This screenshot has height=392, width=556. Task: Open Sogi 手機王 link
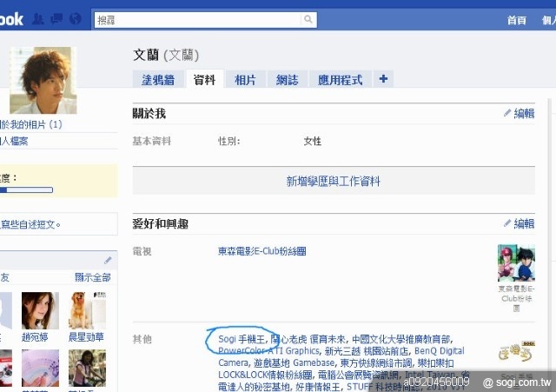tap(242, 339)
